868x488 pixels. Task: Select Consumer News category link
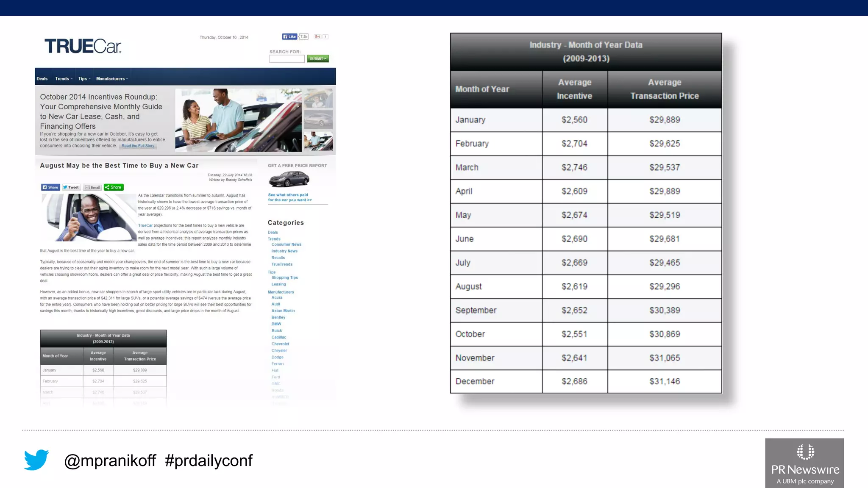point(286,244)
